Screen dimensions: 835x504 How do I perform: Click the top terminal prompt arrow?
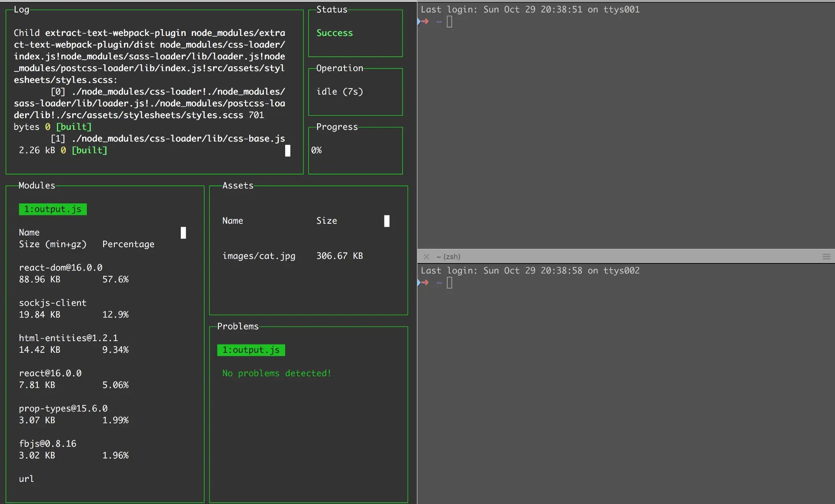425,22
